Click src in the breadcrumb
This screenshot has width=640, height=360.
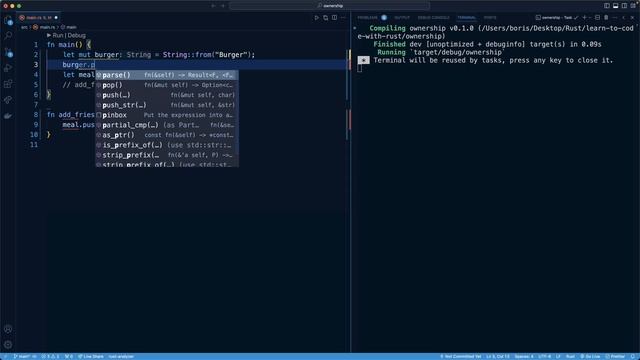tap(24, 27)
